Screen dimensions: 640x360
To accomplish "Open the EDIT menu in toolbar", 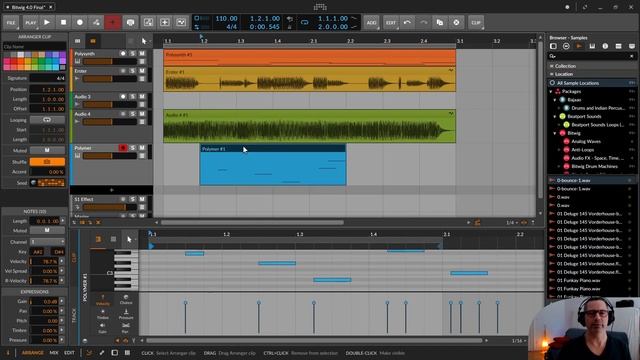I will click(391, 22).
